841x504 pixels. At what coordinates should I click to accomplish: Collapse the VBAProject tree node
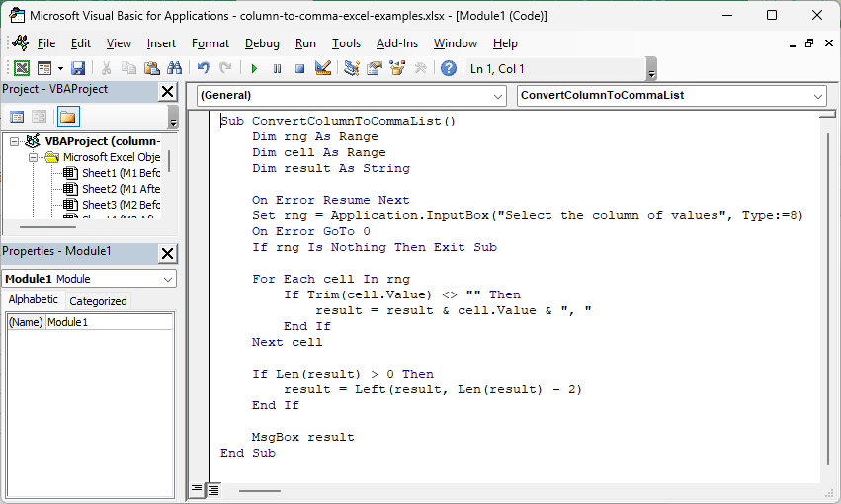[x=15, y=141]
